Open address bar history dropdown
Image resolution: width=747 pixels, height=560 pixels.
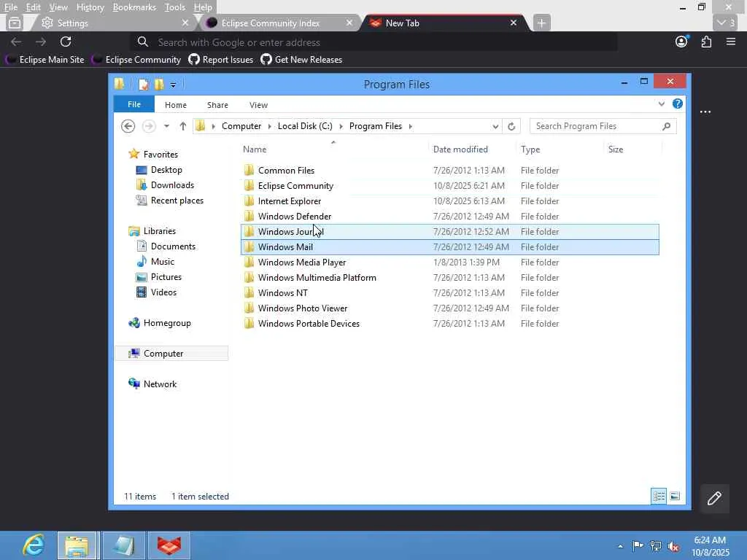point(495,126)
